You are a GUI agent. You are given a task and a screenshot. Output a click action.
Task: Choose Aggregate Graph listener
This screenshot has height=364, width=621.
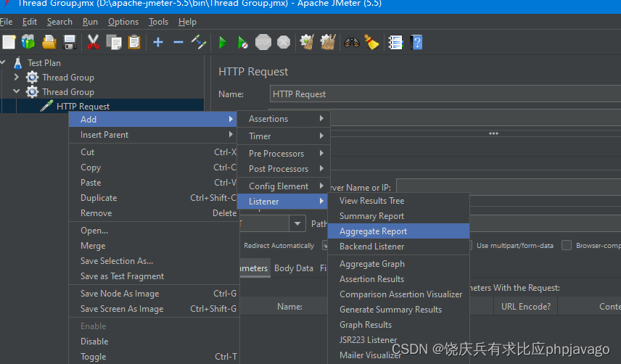click(x=398, y=264)
